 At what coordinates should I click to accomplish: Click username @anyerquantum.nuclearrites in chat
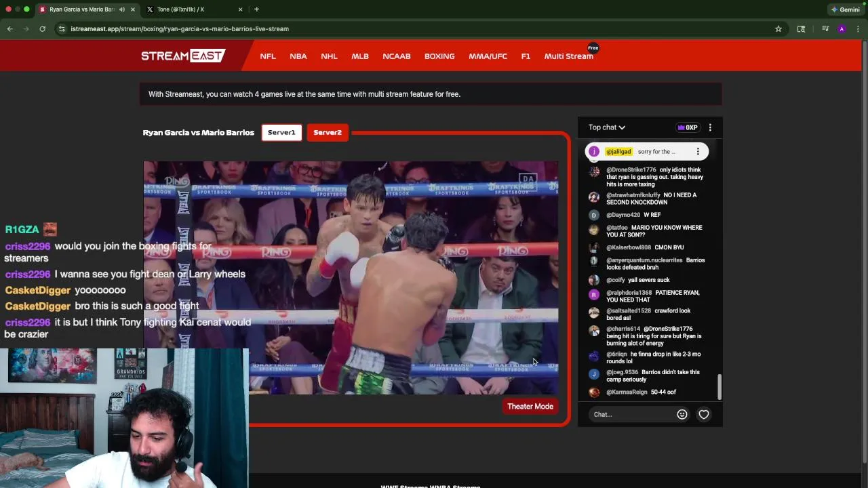[644, 260]
